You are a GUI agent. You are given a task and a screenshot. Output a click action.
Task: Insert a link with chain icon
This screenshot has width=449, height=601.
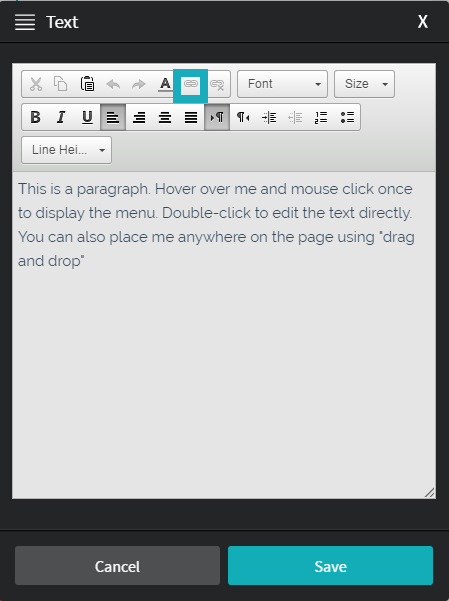point(191,84)
